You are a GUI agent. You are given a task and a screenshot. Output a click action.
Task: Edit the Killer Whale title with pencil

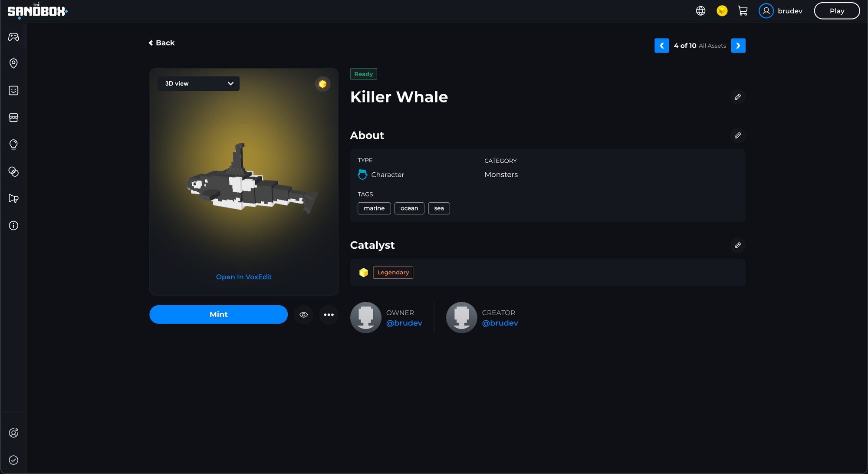(737, 97)
